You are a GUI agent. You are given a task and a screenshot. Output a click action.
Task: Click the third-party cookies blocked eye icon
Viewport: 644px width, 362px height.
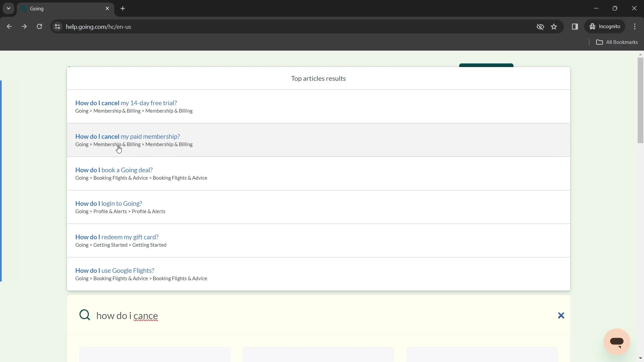point(540,26)
